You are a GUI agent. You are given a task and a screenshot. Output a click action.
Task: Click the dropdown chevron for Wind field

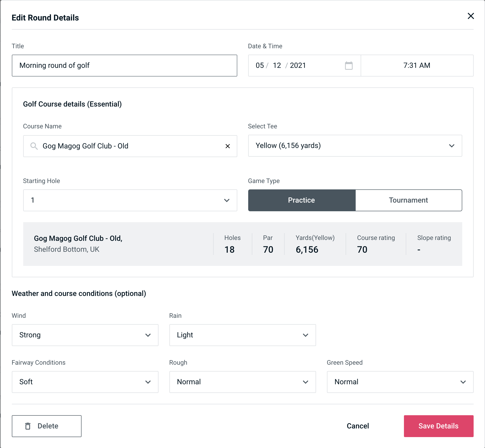pyautogui.click(x=148, y=335)
